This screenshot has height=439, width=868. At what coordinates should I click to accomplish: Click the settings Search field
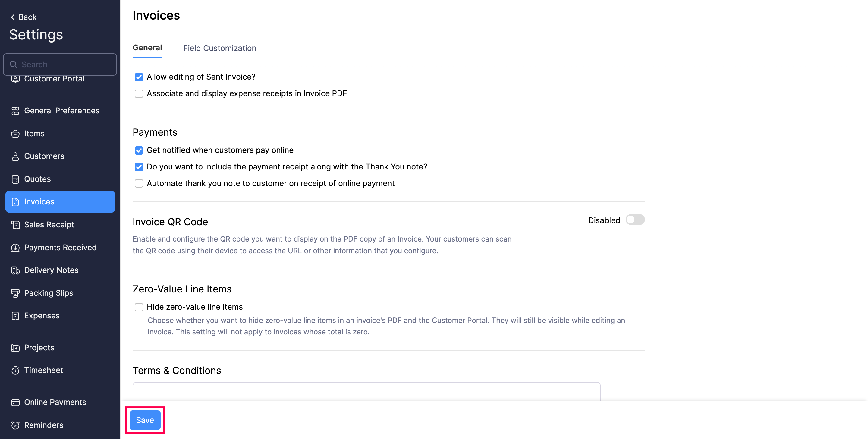pyautogui.click(x=61, y=65)
